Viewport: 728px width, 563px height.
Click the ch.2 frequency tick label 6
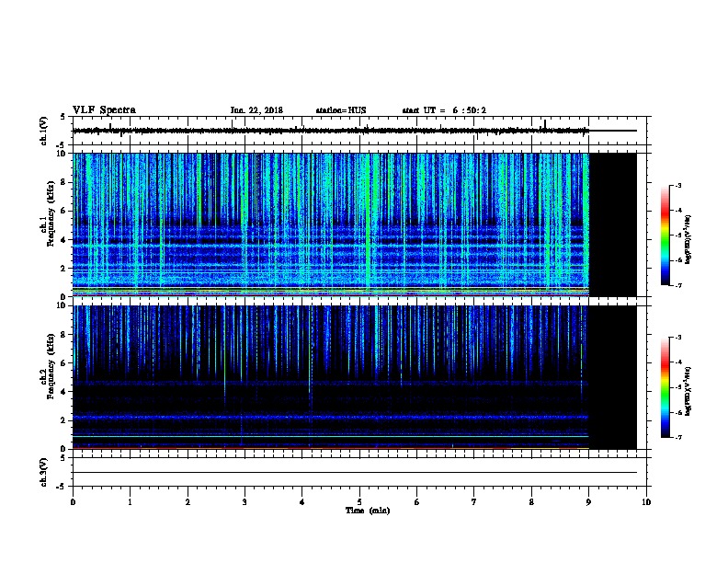(x=64, y=363)
